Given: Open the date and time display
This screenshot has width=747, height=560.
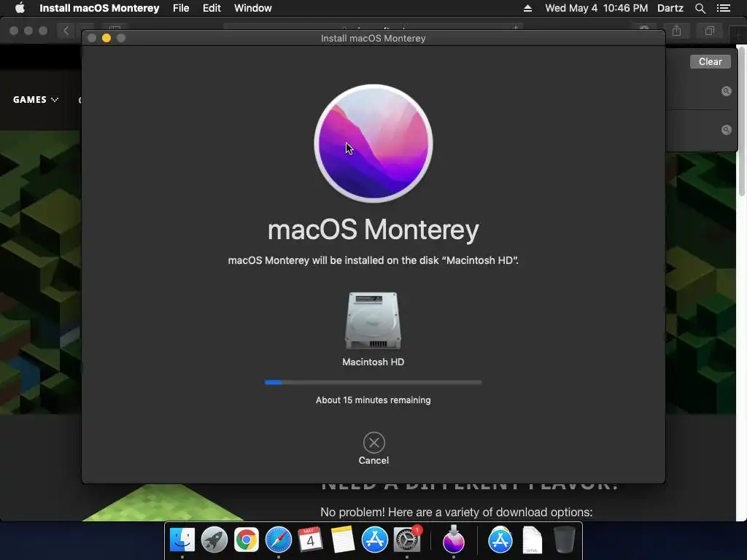Looking at the screenshot, I should pyautogui.click(x=597, y=8).
